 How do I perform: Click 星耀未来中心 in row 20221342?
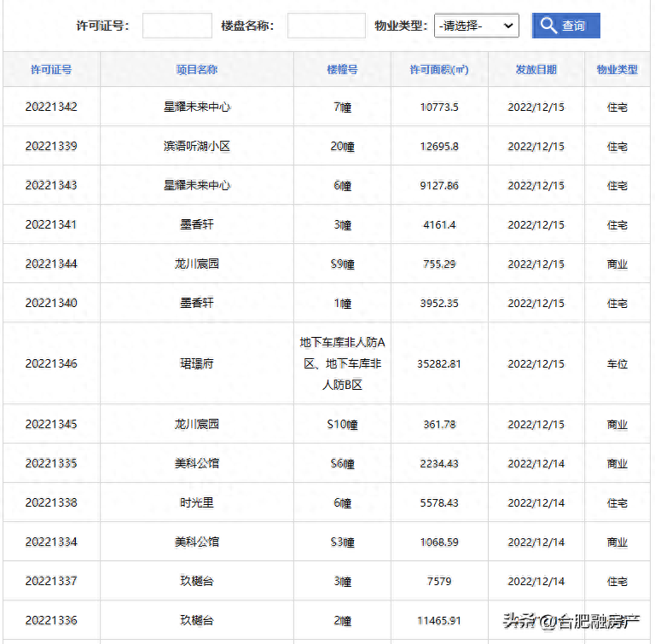tap(197, 107)
